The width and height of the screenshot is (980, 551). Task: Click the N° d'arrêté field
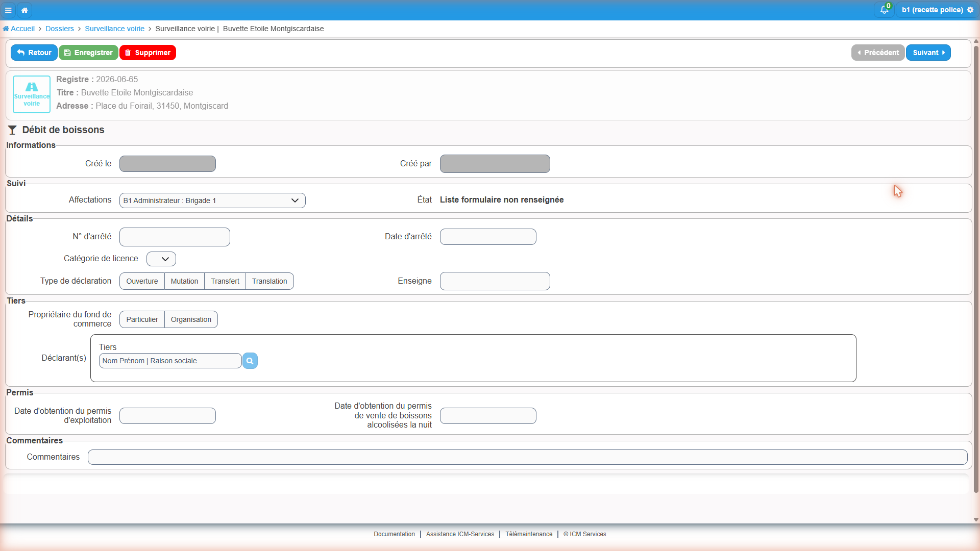(175, 237)
